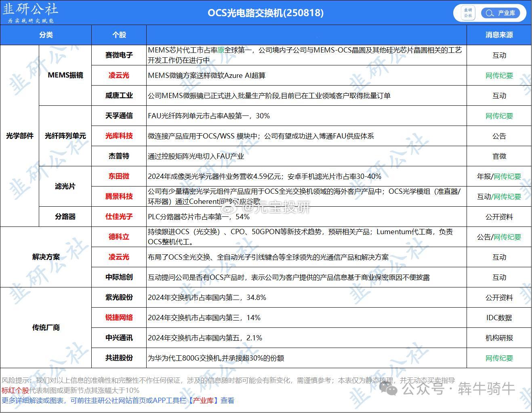
Task: Click the 风险提示 disclaimer line
Action: [x=228, y=380]
